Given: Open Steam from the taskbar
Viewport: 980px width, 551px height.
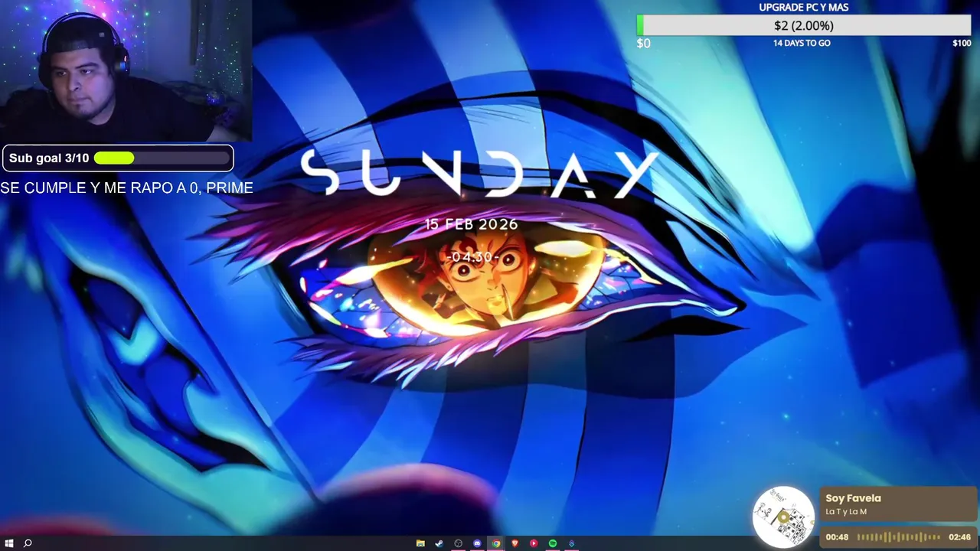Looking at the screenshot, I should point(439,543).
